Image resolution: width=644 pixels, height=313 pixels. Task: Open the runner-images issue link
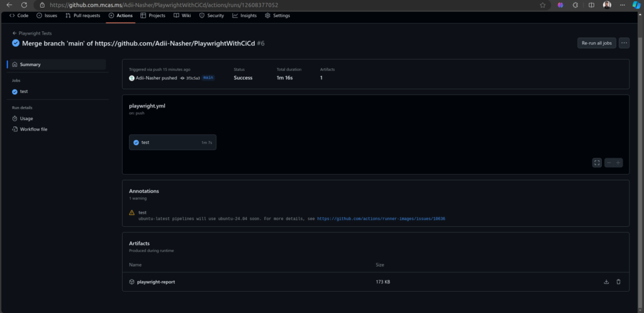point(381,219)
